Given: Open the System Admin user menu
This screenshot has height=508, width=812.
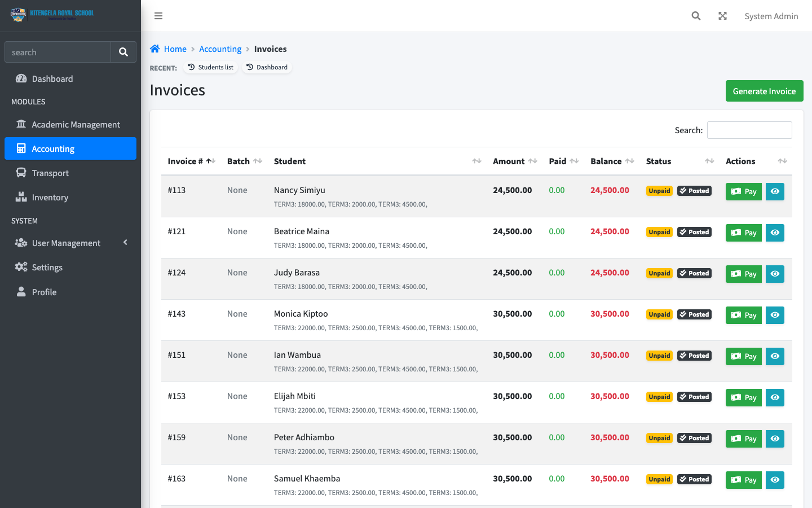Looking at the screenshot, I should click(x=771, y=16).
